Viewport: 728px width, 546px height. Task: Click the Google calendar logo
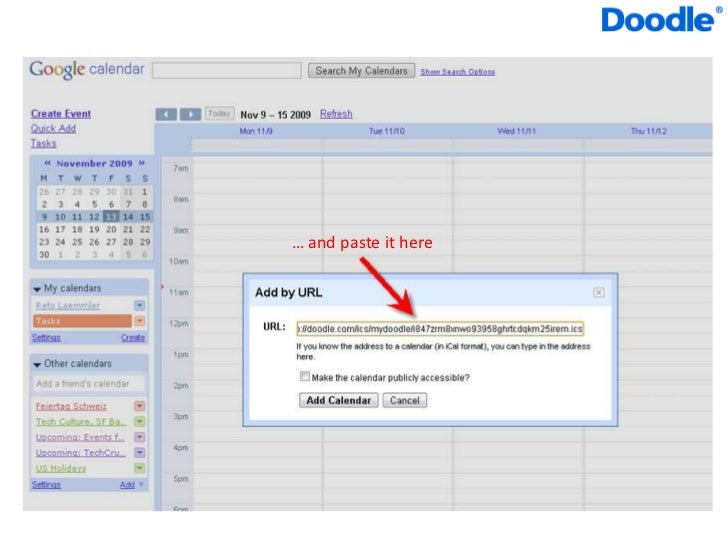point(87,70)
